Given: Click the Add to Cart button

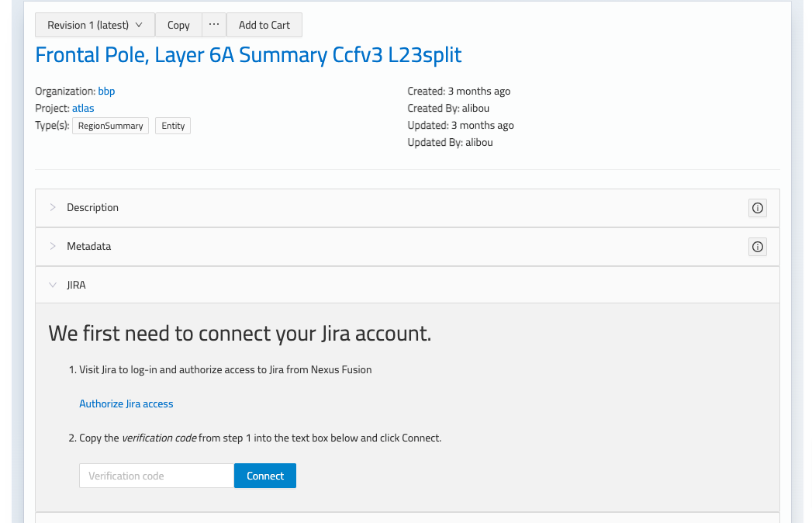Looking at the screenshot, I should click(264, 25).
